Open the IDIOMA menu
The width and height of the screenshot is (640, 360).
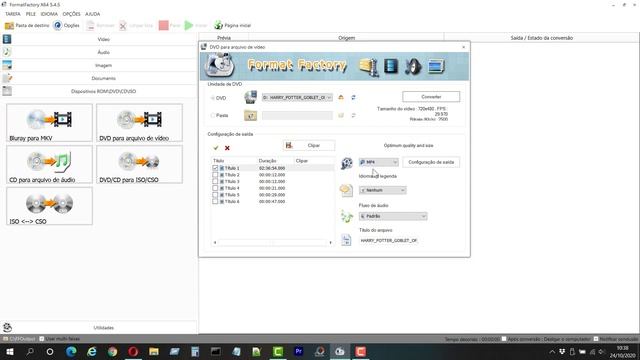(x=49, y=14)
